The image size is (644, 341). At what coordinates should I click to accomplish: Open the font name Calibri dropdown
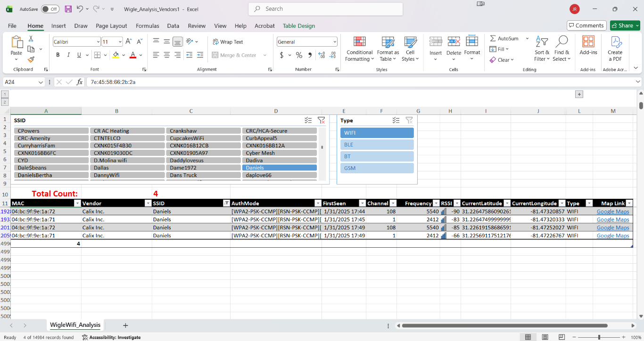98,42
